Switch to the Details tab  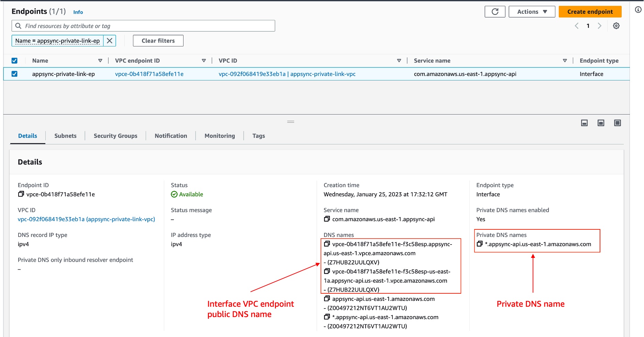[x=27, y=136]
